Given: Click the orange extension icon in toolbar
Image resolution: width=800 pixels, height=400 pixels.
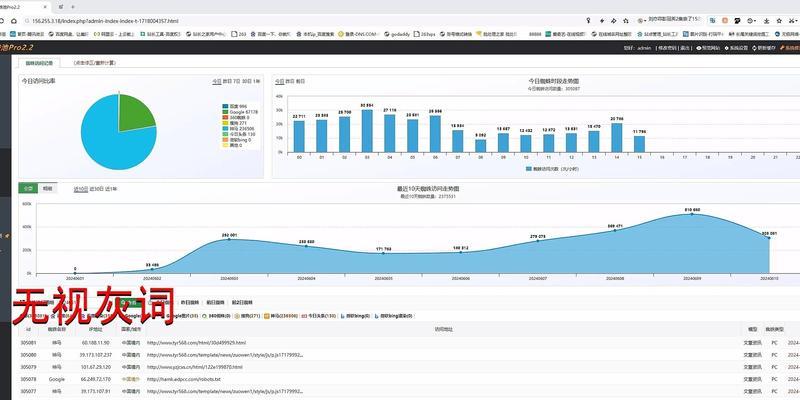Looking at the screenshot, I should [x=725, y=21].
